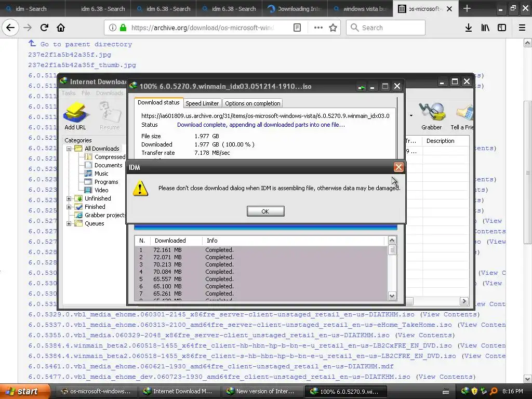
Task: Click the Tell a Friend toolbar icon
Action: tap(462, 116)
